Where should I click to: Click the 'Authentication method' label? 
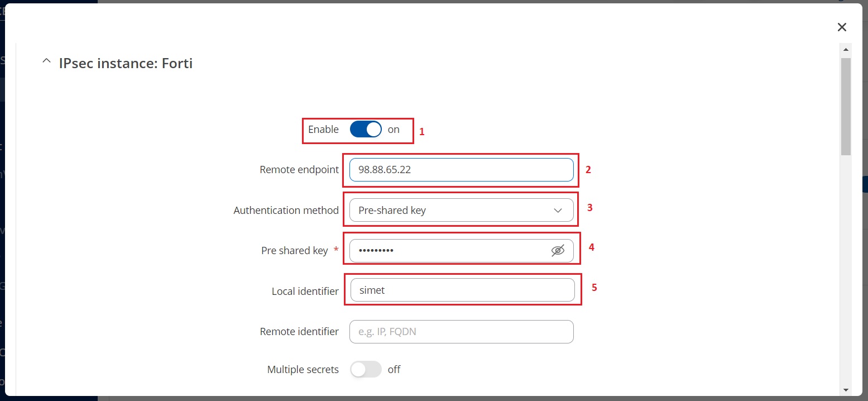click(x=286, y=211)
